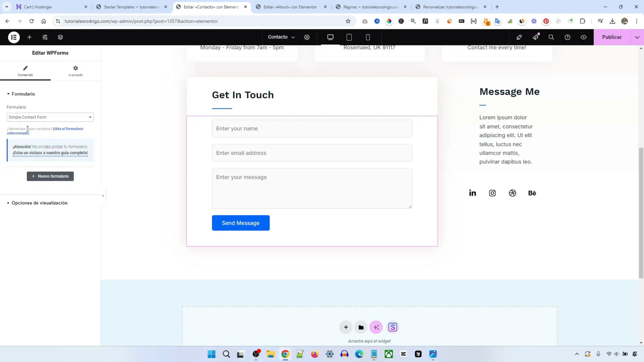Expand Opciones de visualización

(39, 203)
